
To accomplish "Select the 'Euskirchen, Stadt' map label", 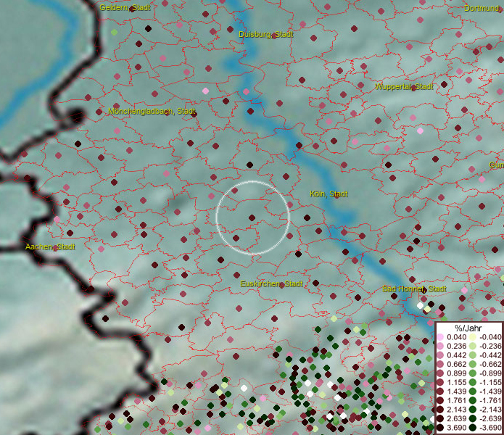I will [x=272, y=283].
